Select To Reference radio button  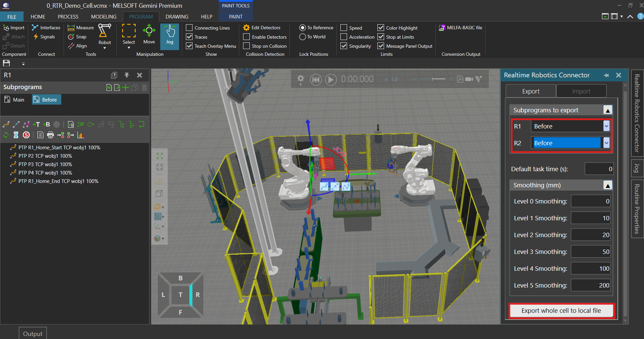pyautogui.click(x=302, y=28)
